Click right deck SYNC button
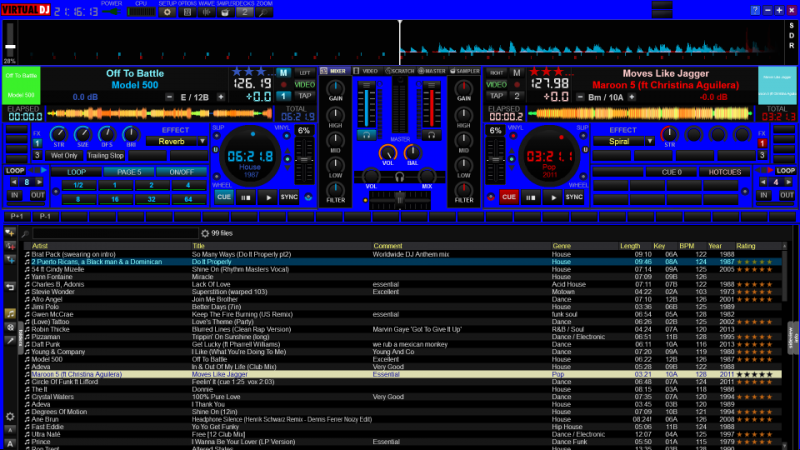This screenshot has height=450, width=800. coord(574,197)
